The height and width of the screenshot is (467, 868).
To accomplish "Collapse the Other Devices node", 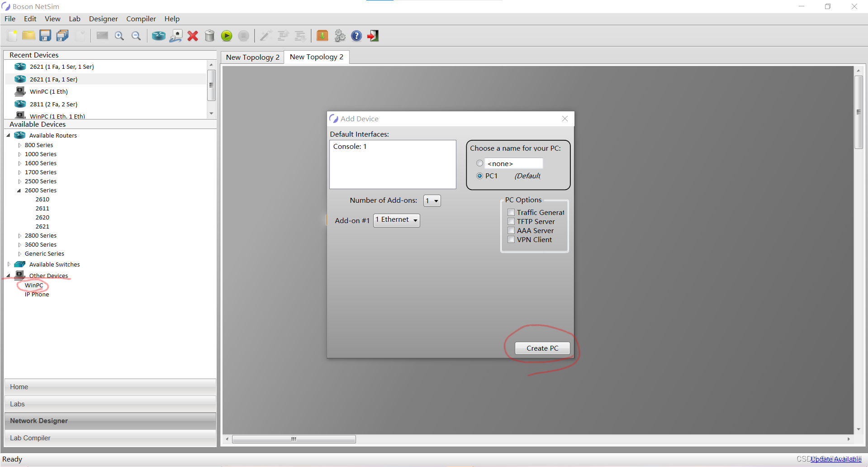I will click(x=9, y=276).
